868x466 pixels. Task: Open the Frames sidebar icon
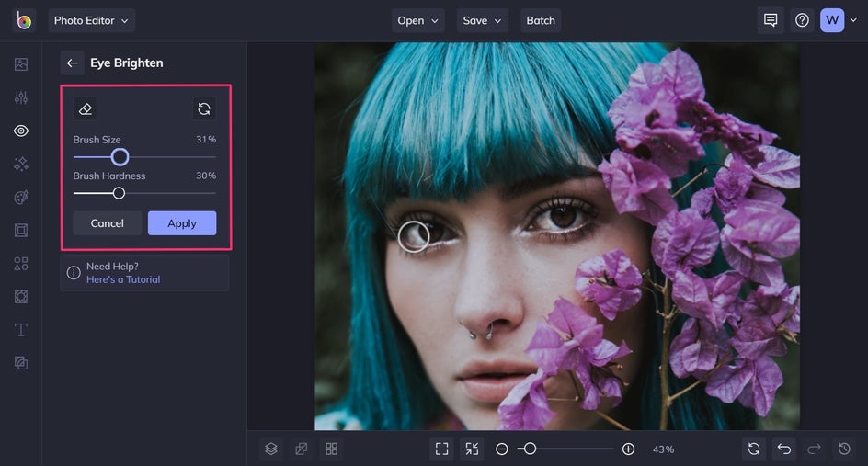pyautogui.click(x=21, y=230)
